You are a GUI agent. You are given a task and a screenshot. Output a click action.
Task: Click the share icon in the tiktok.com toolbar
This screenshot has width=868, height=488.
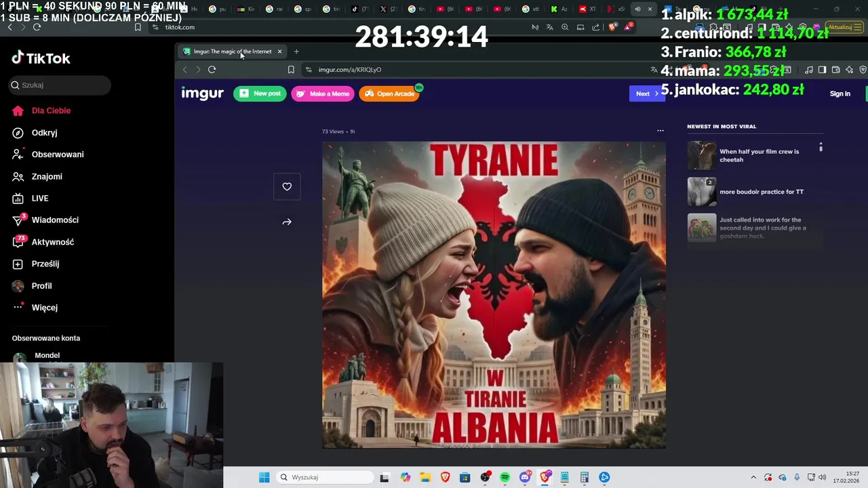[596, 27]
